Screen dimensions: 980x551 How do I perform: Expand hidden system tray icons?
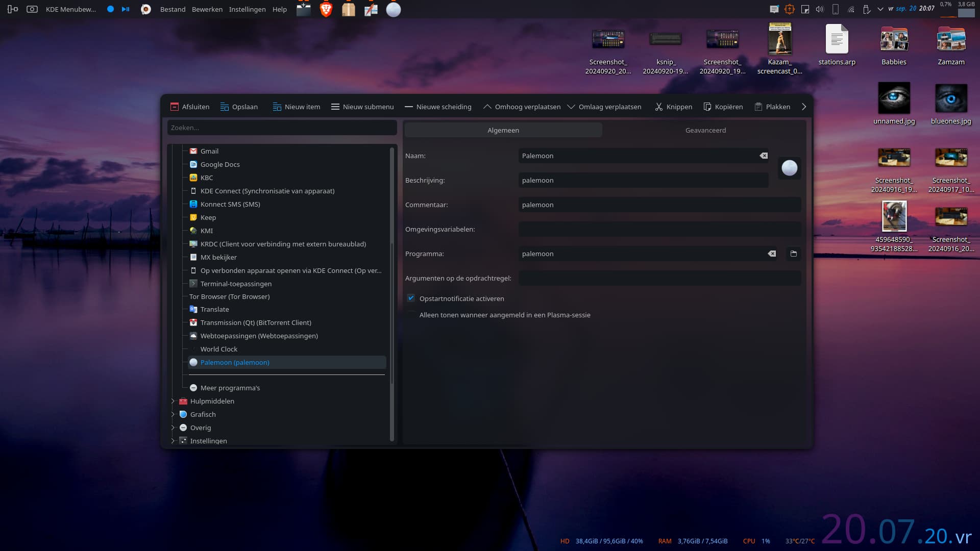(x=880, y=9)
